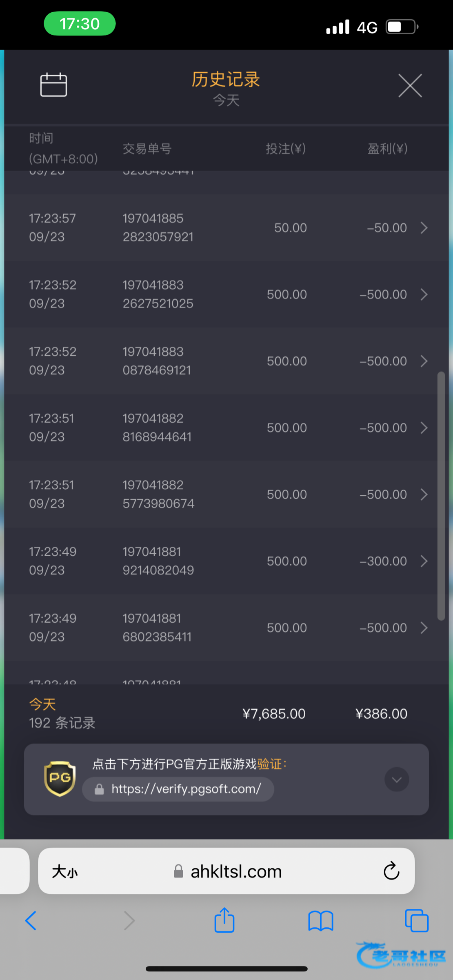Open the Safari share sheet
Viewport: 453px width, 980px height.
click(x=224, y=920)
